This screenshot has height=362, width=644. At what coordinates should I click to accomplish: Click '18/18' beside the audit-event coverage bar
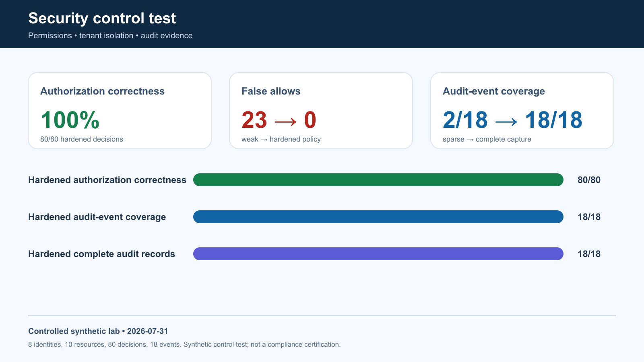point(589,217)
